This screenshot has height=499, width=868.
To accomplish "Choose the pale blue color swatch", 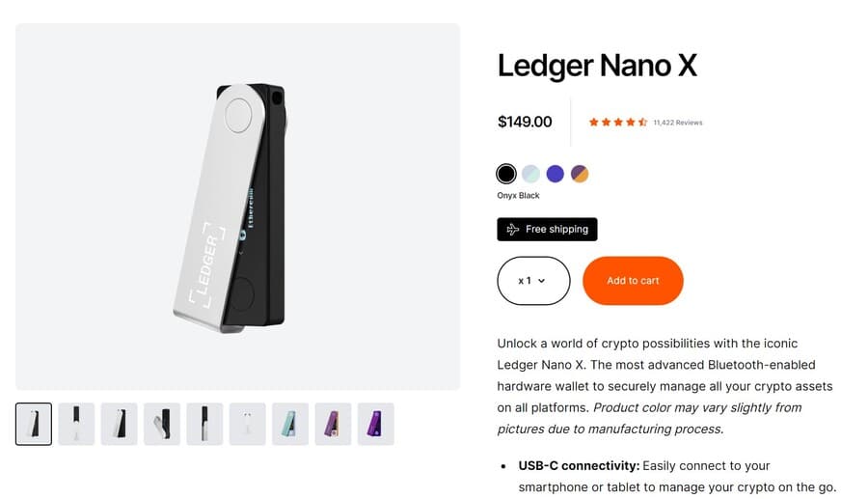I will [x=530, y=174].
